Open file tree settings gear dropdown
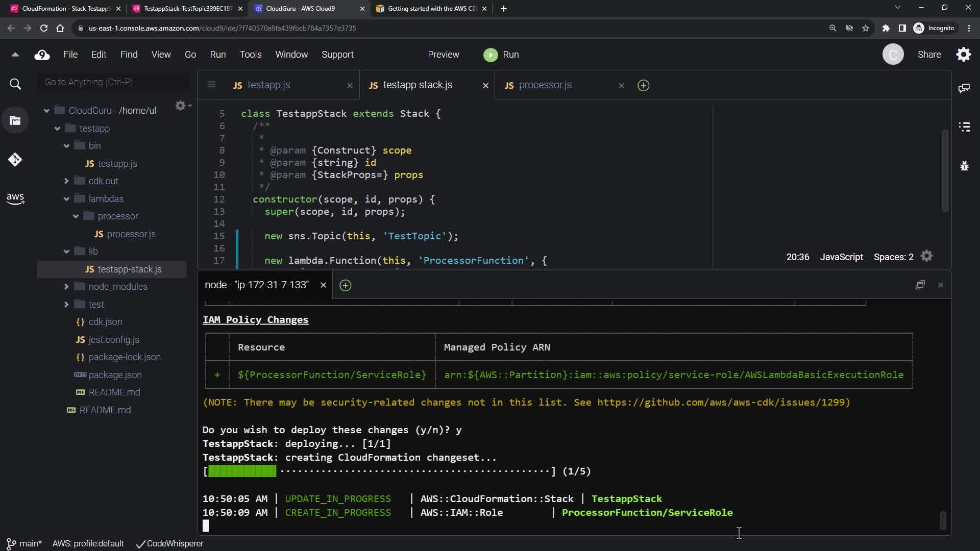 click(182, 106)
